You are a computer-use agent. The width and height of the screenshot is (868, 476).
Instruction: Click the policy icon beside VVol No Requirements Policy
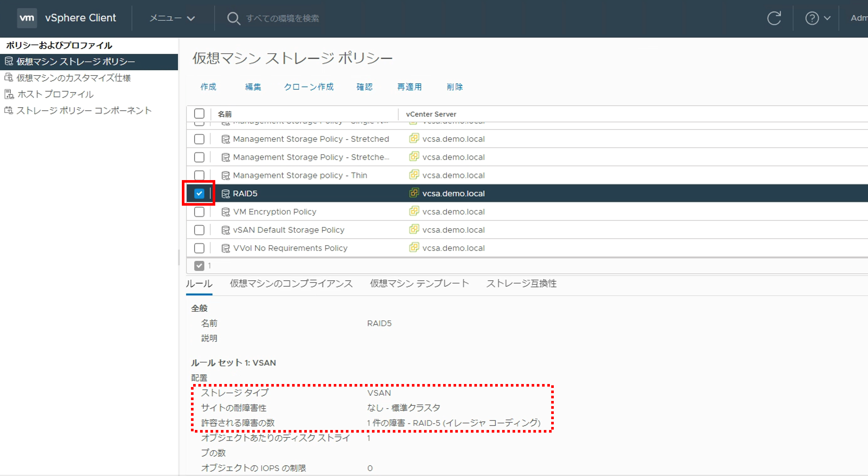tap(226, 249)
